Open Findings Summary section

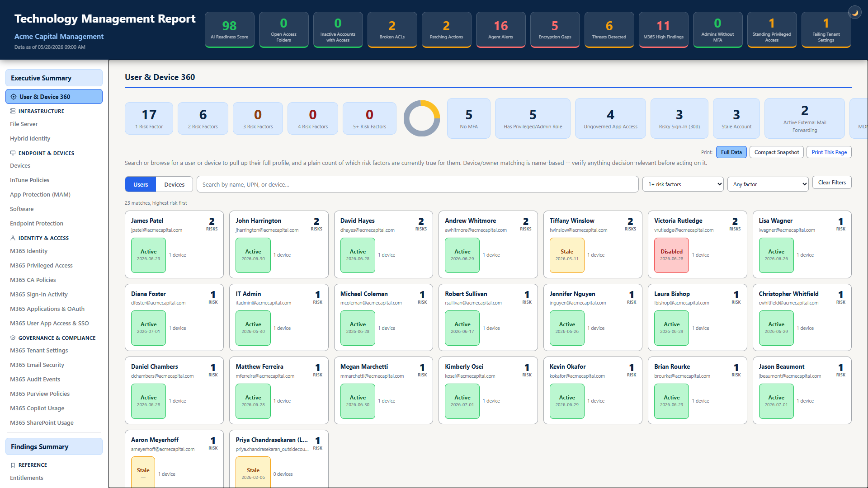click(54, 446)
